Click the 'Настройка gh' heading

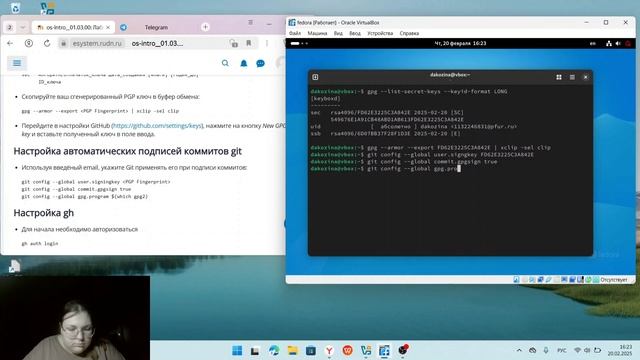[x=44, y=213]
